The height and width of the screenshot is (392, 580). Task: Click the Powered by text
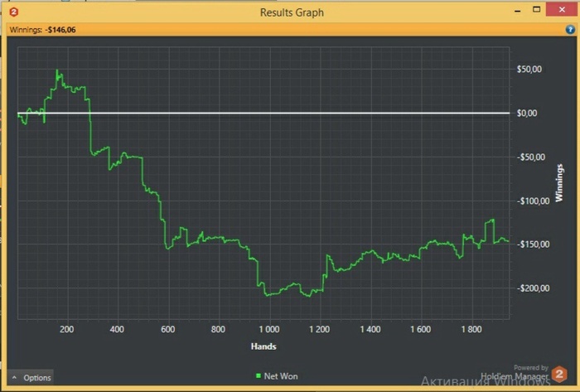pos(531,368)
